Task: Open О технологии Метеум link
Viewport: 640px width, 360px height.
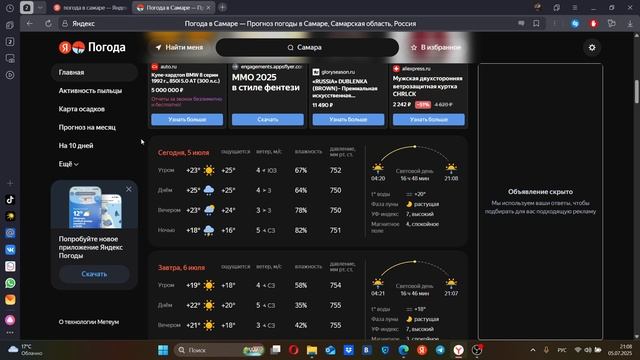Action: click(x=89, y=322)
